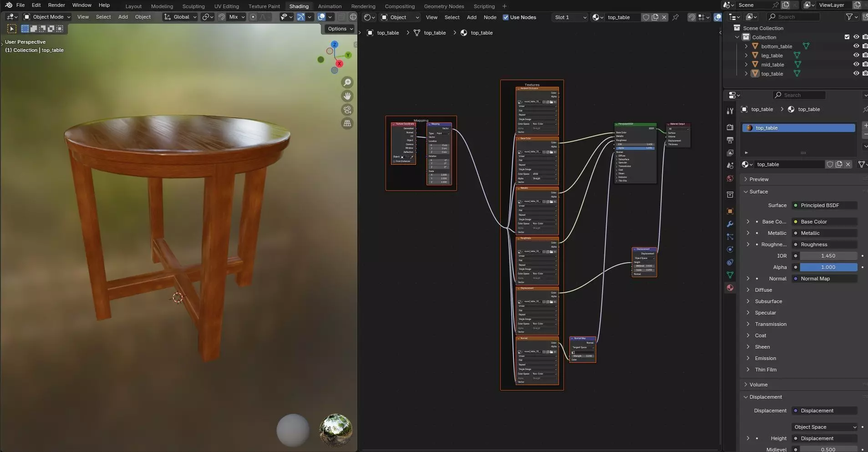Image resolution: width=868 pixels, height=452 pixels.
Task: Click the displacement Midlevel slider
Action: tap(828, 449)
